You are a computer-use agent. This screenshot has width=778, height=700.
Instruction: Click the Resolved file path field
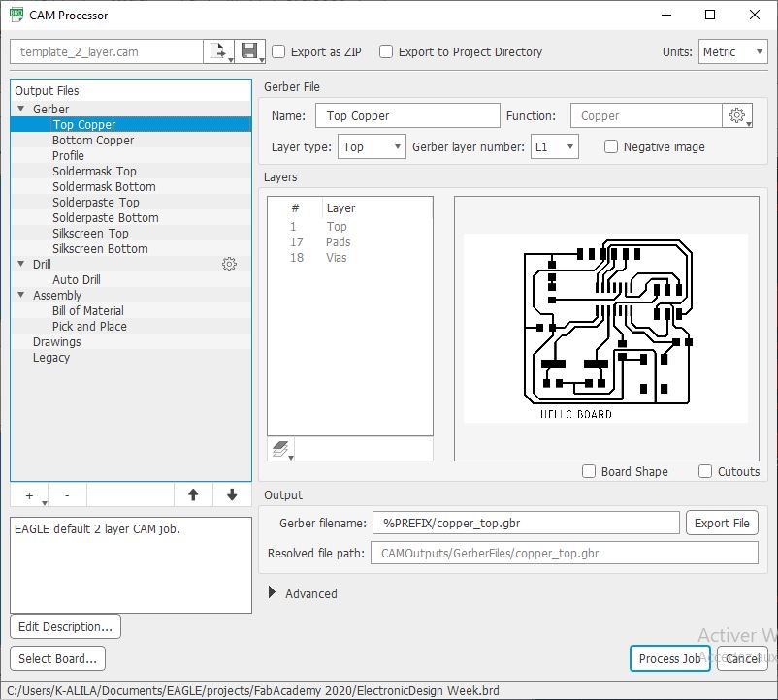565,553
